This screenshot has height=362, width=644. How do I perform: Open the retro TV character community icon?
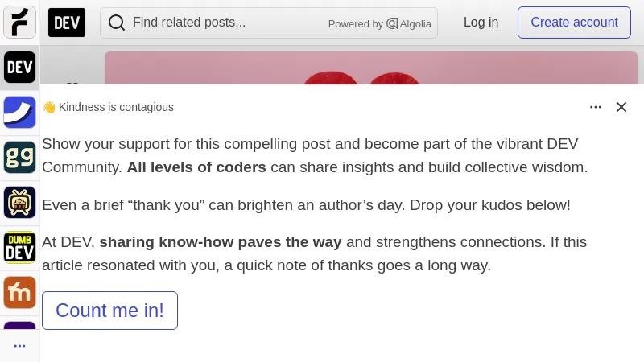point(19,203)
